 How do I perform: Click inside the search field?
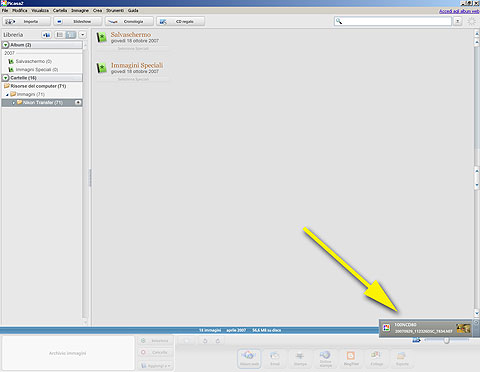coord(396,21)
